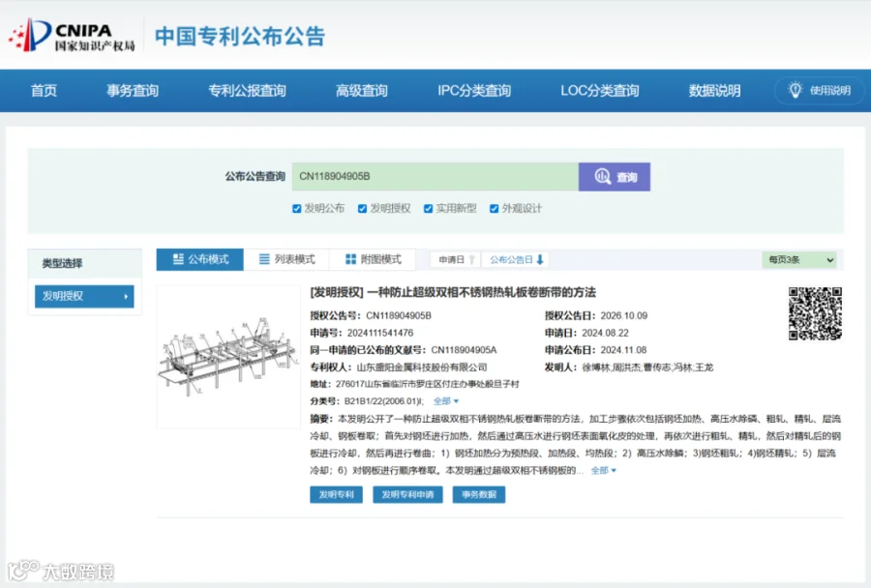The height and width of the screenshot is (588, 871).
Task: Click the 申请日 ascending sort arrow
Action: click(x=471, y=259)
